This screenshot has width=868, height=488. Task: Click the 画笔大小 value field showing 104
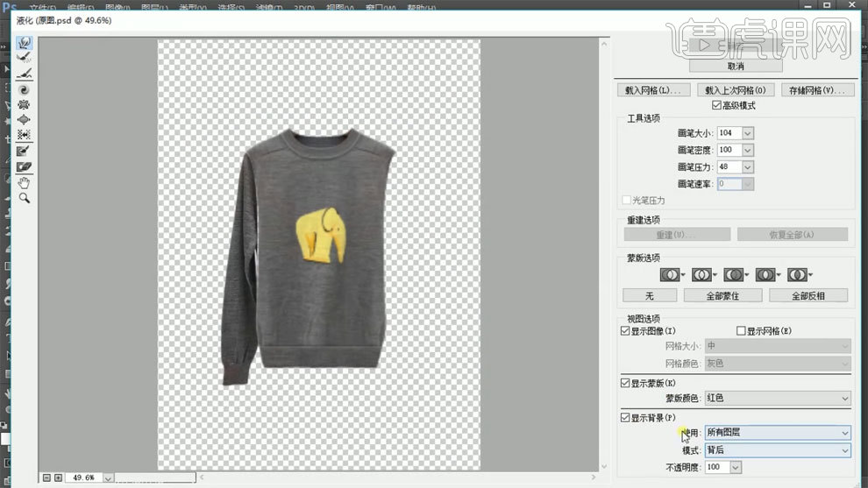pos(729,133)
